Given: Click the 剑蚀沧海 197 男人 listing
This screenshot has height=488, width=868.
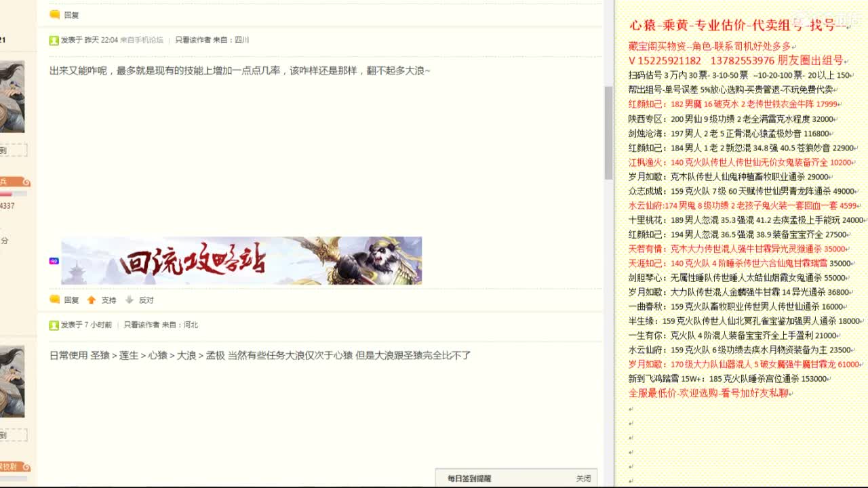Looking at the screenshot, I should click(x=729, y=134).
